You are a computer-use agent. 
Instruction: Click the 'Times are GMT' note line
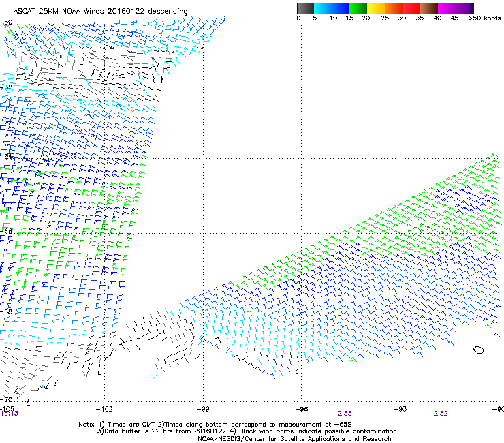(x=215, y=425)
